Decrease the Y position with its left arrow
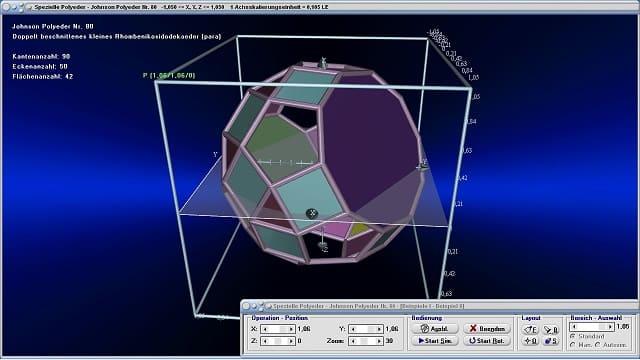 pyautogui.click(x=353, y=329)
